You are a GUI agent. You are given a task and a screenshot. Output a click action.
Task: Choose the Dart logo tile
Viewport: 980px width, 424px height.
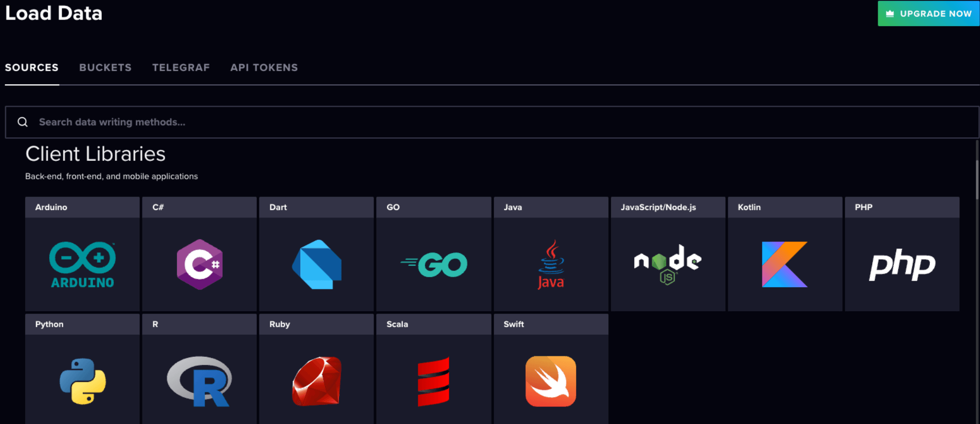coord(316,264)
